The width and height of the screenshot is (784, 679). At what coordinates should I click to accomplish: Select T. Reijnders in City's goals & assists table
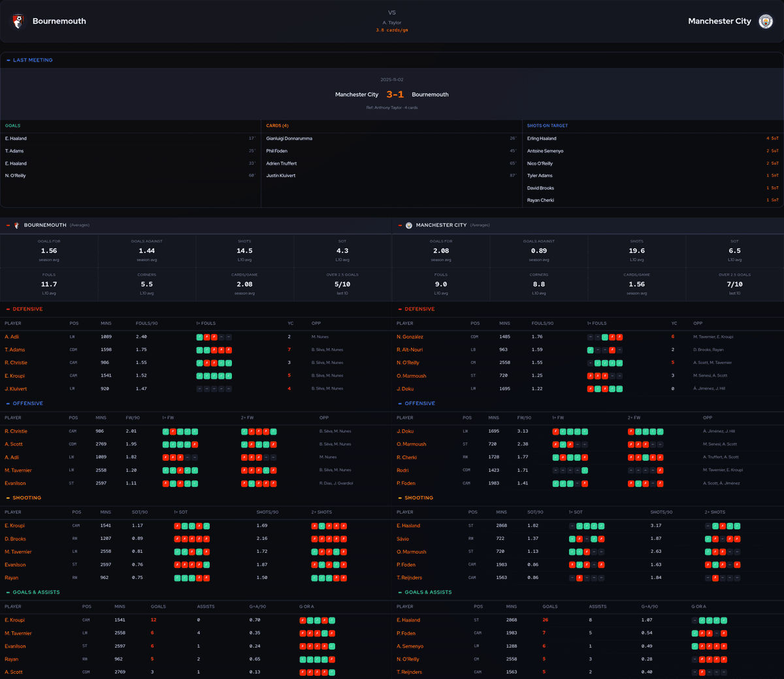(409, 672)
